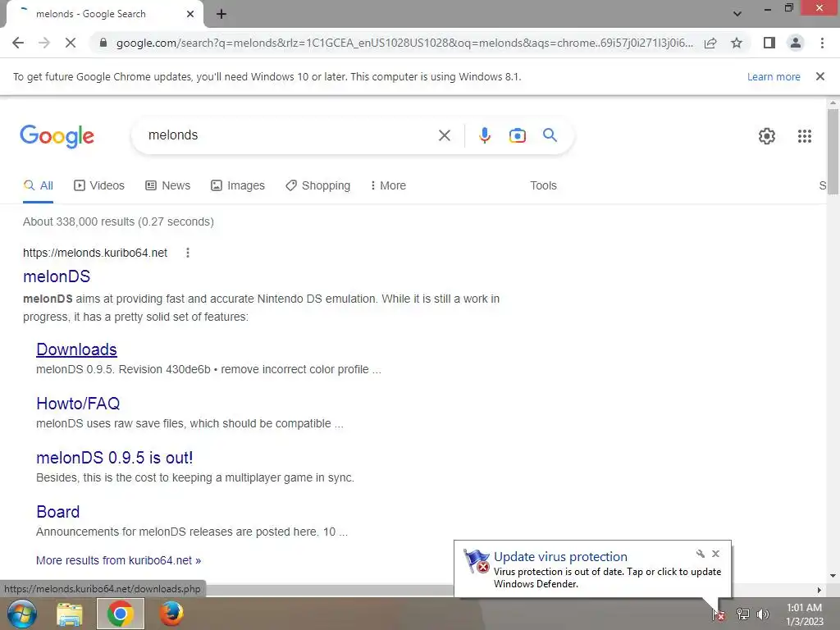Launch Firefox from the taskbar

point(171,614)
